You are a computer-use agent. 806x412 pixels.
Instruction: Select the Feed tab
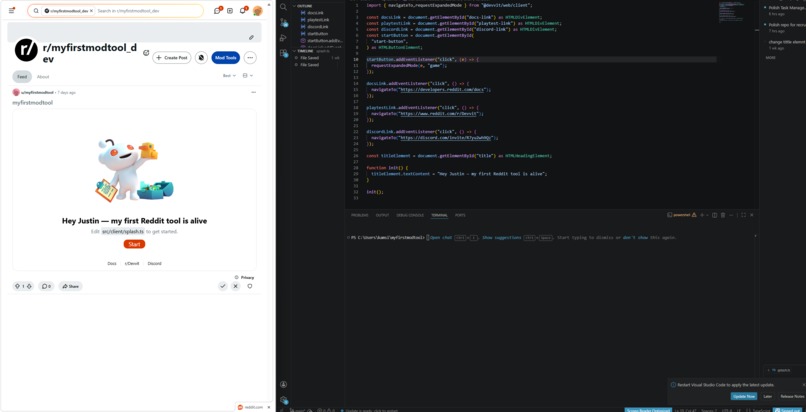22,77
